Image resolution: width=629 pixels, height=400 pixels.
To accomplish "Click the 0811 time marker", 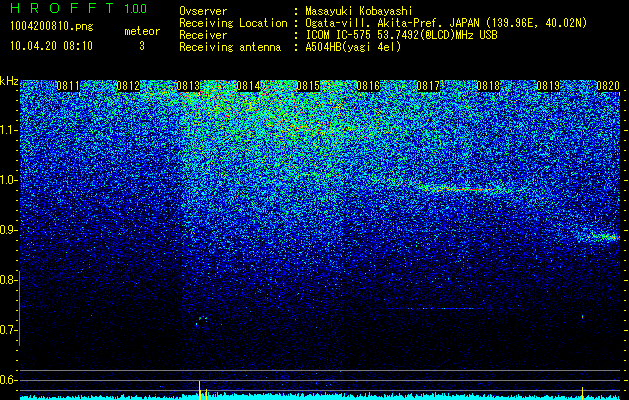I will click(68, 86).
